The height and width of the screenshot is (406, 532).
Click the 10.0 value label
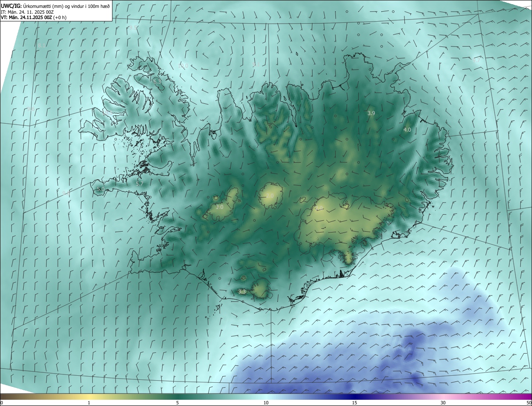183,66
